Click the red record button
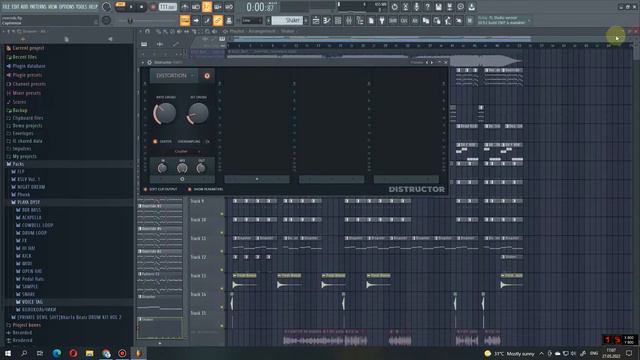 (153, 7)
